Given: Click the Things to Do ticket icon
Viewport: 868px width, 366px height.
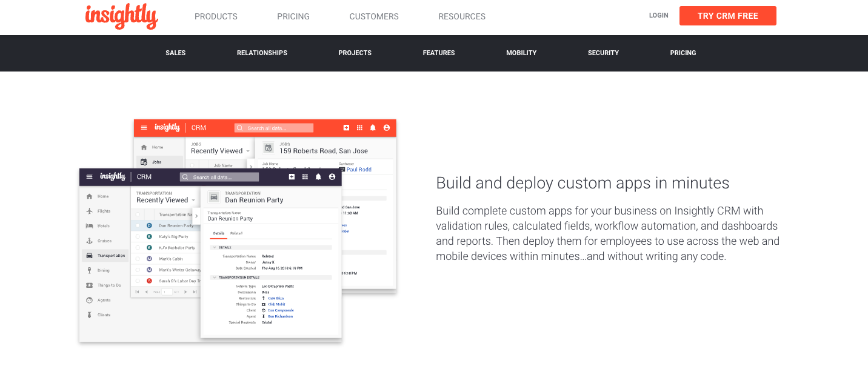Looking at the screenshot, I should (89, 285).
